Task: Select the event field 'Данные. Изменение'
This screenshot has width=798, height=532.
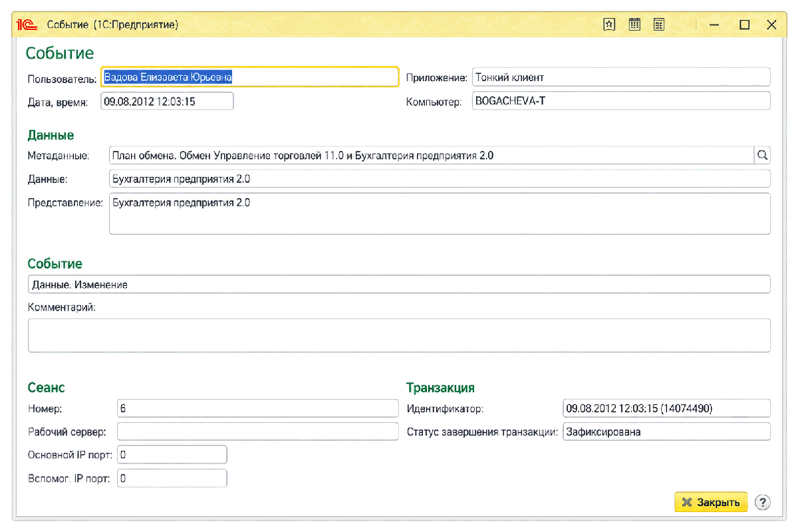Action: point(399,285)
